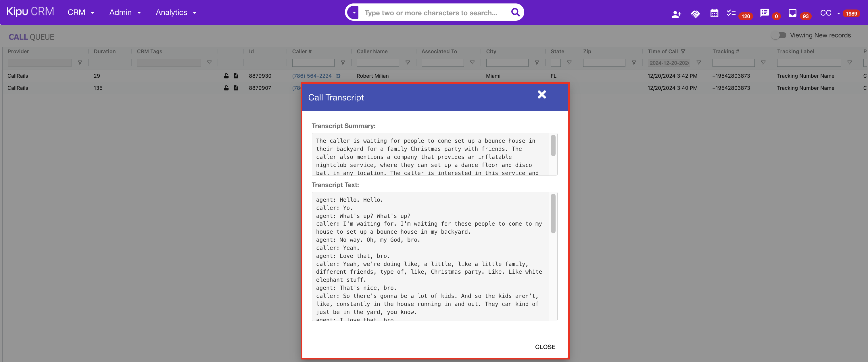The height and width of the screenshot is (362, 868).
Task: Click the Transcript Text scrollbar thumb
Action: coord(553,214)
